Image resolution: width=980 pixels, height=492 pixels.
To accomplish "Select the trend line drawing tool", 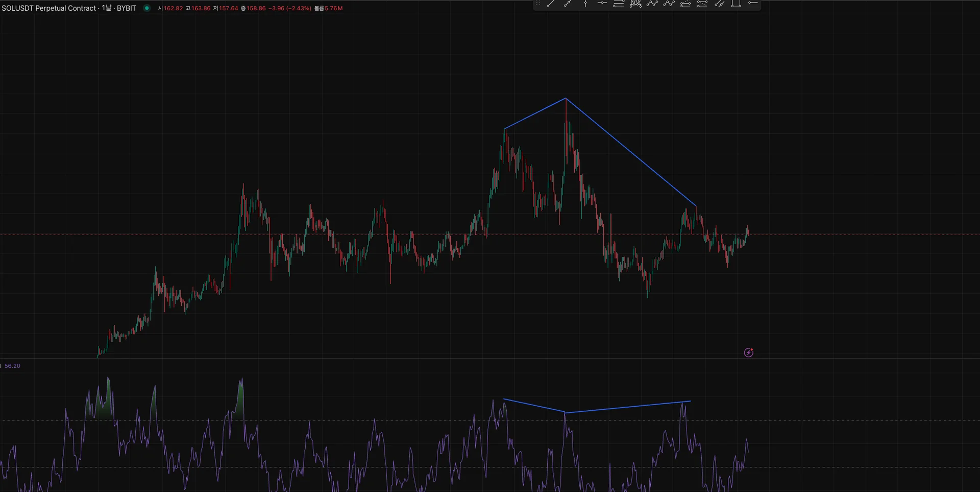I will 551,4.
